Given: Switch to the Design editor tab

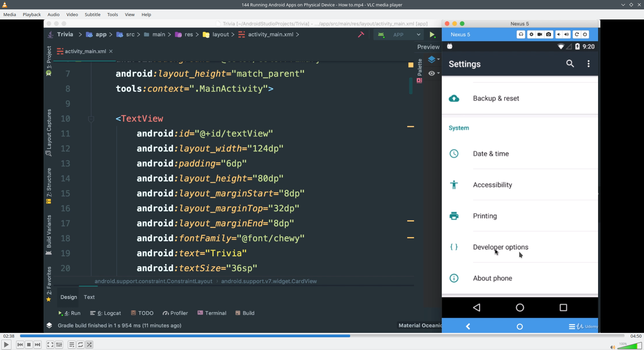Looking at the screenshot, I should (x=69, y=297).
